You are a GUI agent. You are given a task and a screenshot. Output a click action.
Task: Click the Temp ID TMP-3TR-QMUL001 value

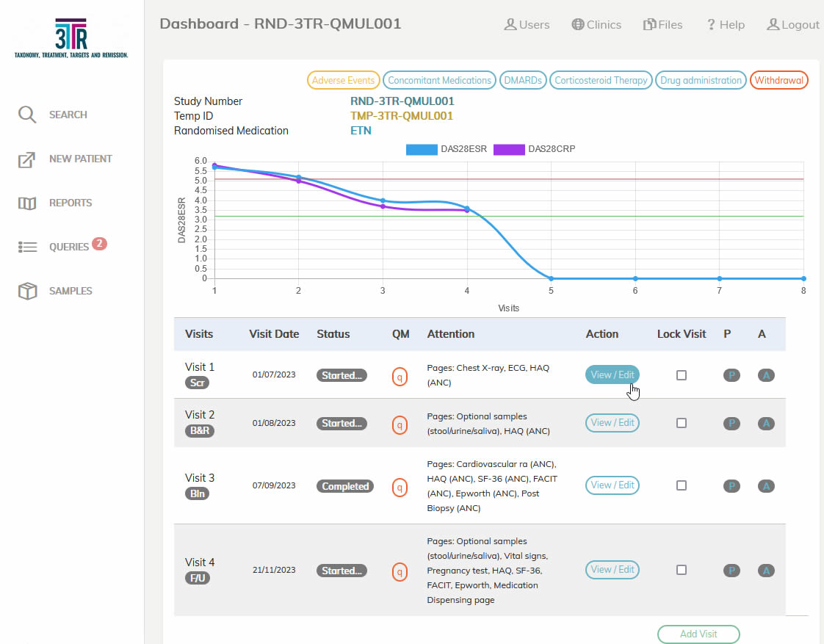[x=402, y=116]
